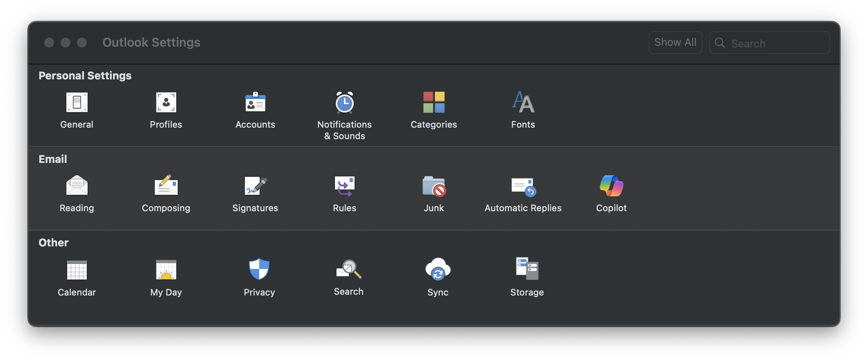This screenshot has width=868, height=361.
Task: Open the Sync cloud icon
Action: (438, 269)
